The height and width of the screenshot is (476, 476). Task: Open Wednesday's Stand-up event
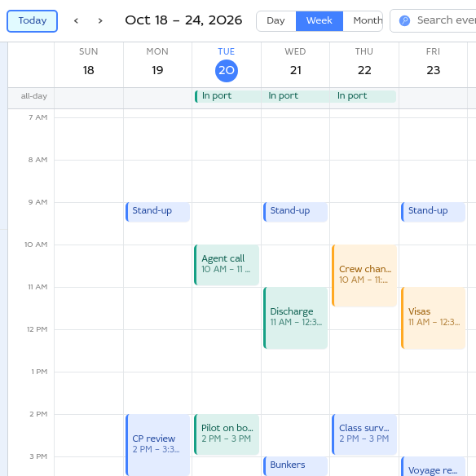pos(296,212)
